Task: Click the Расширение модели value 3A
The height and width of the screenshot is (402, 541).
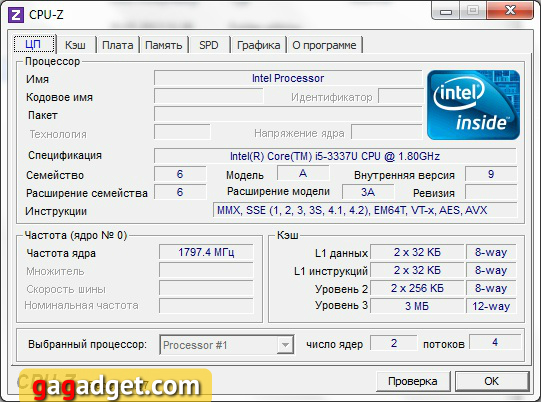Action: point(368,192)
